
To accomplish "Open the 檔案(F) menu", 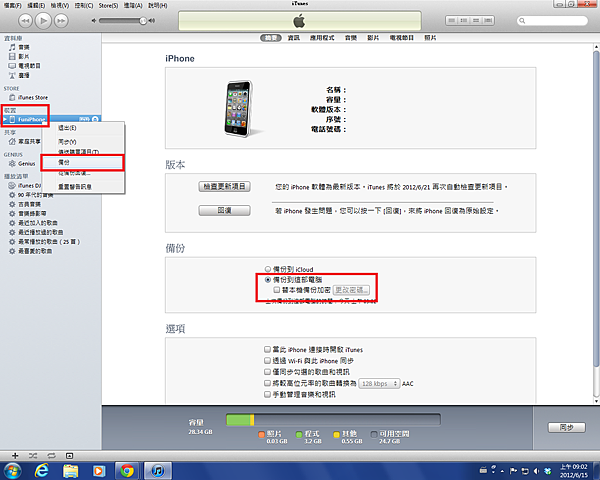I will coord(12,6).
